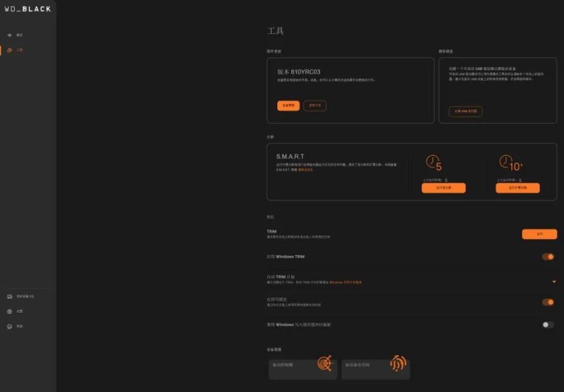Open the Status page wifi-style sidebar icon
Screen dimensions: 564x392
point(10,35)
